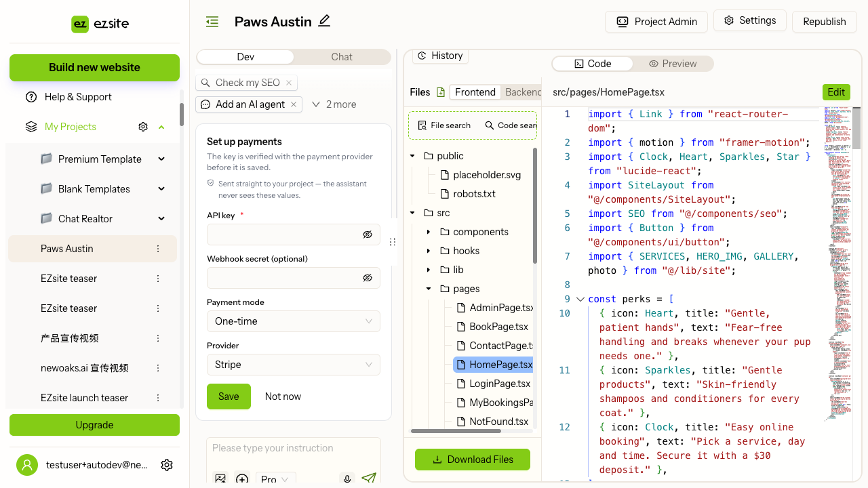The height and width of the screenshot is (488, 868).
Task: Expand the 2 more suggestions
Action: coord(334,104)
